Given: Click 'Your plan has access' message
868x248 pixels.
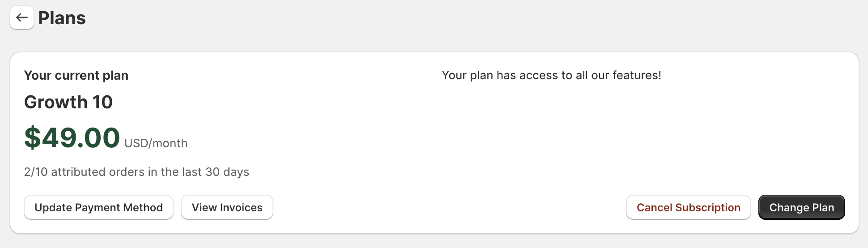Looking at the screenshot, I should (551, 75).
